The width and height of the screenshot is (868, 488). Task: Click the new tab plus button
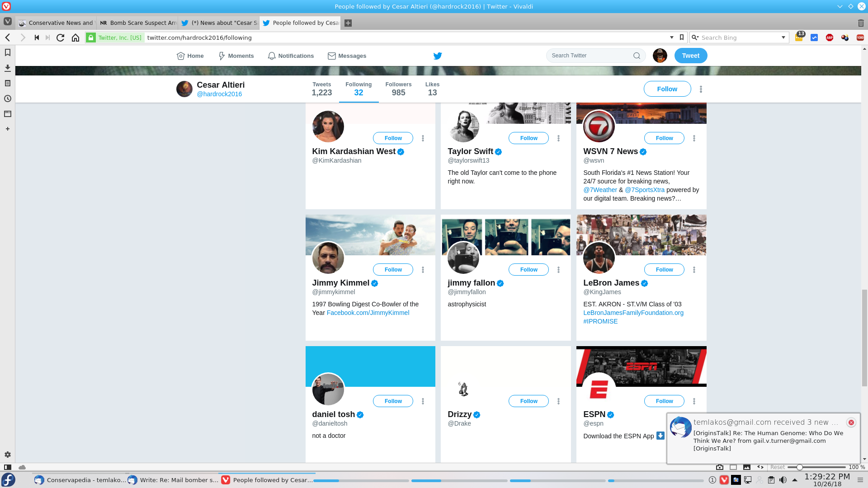tap(348, 23)
